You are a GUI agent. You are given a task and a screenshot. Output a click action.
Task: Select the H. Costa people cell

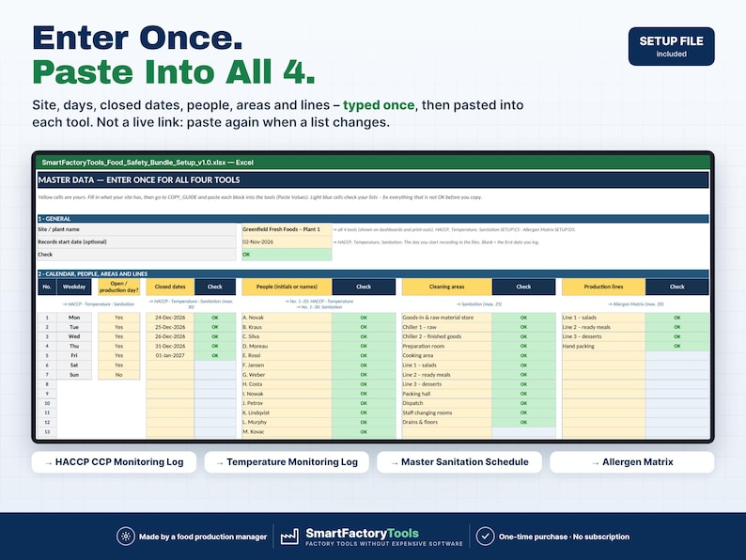(x=287, y=384)
